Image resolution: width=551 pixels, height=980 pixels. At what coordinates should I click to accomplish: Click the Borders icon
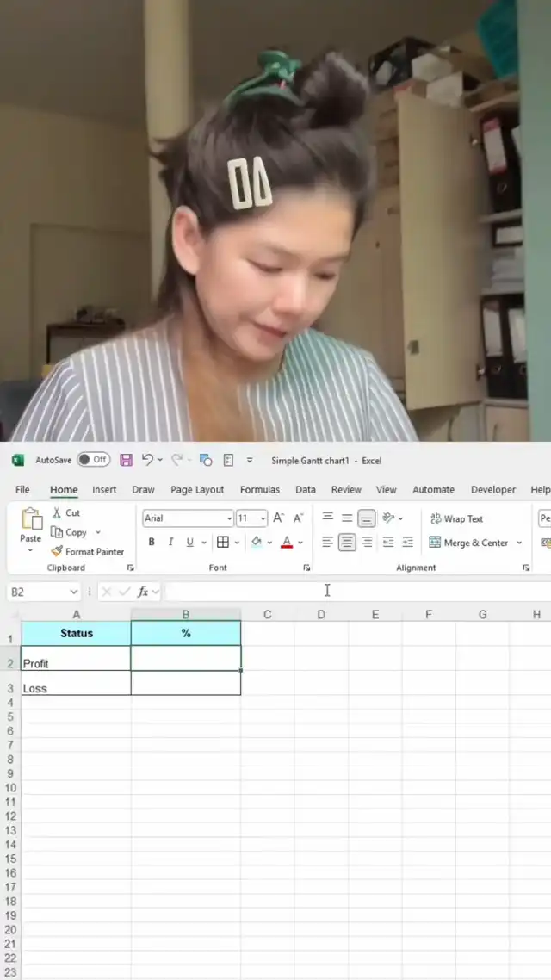click(223, 543)
